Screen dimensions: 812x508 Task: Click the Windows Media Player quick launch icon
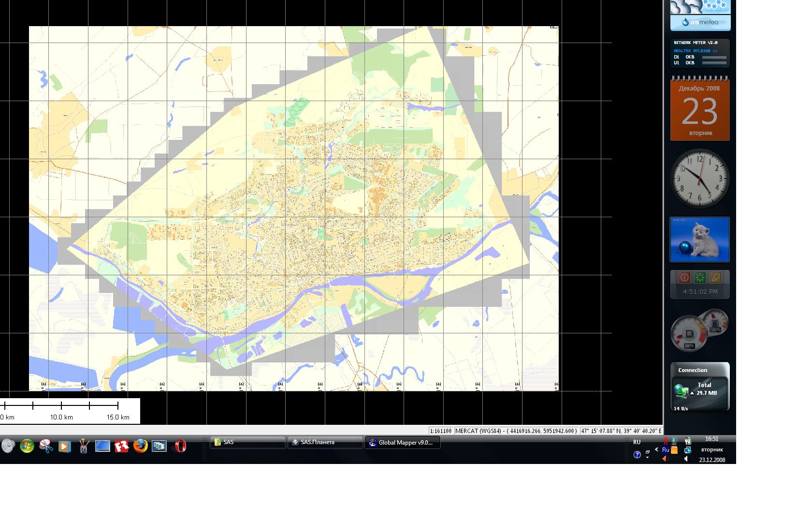[64, 446]
